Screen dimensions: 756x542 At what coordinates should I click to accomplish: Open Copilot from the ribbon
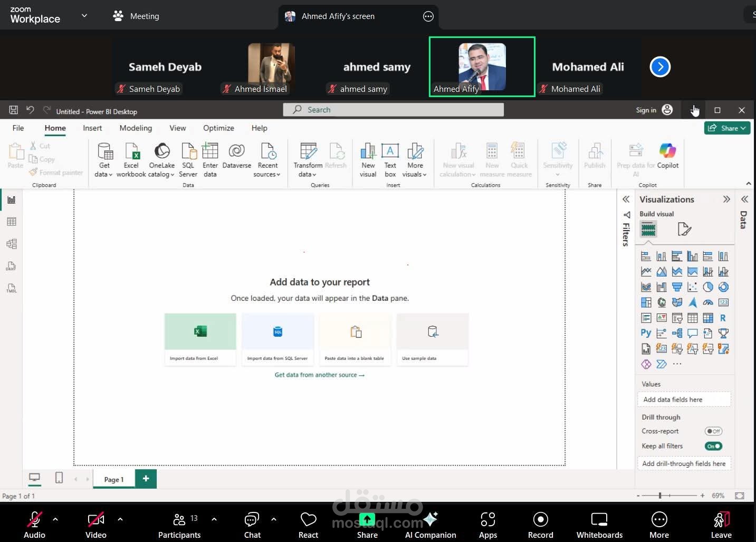(x=667, y=156)
